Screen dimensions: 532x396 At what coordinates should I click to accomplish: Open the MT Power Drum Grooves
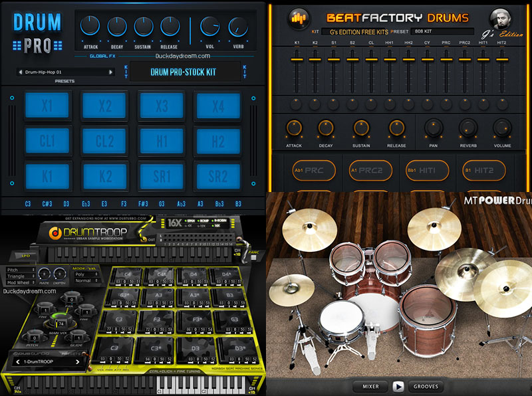(426, 387)
